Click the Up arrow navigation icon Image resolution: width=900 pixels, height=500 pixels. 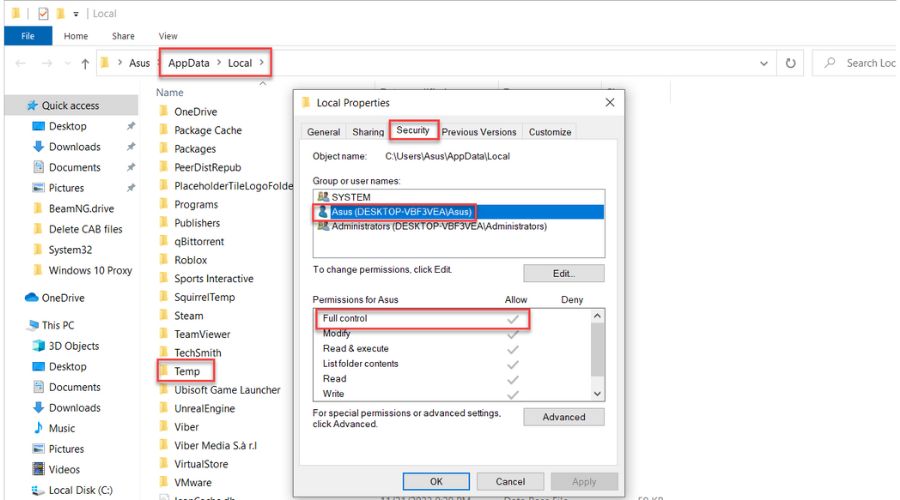pyautogui.click(x=85, y=63)
